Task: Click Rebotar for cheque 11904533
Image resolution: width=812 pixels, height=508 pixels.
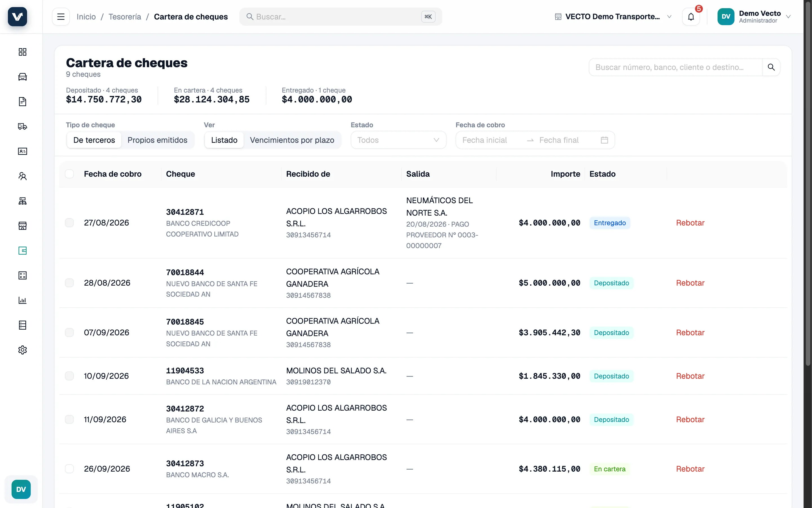Action: pos(690,376)
